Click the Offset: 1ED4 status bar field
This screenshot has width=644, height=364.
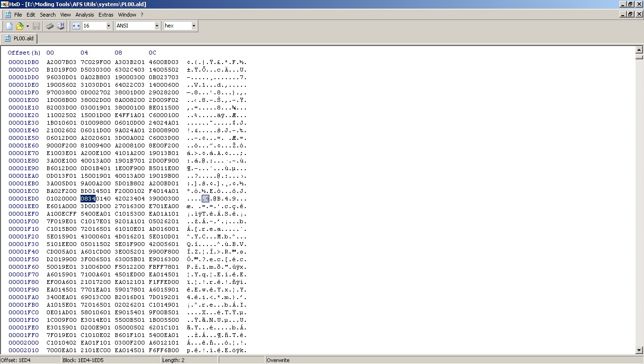click(31, 360)
